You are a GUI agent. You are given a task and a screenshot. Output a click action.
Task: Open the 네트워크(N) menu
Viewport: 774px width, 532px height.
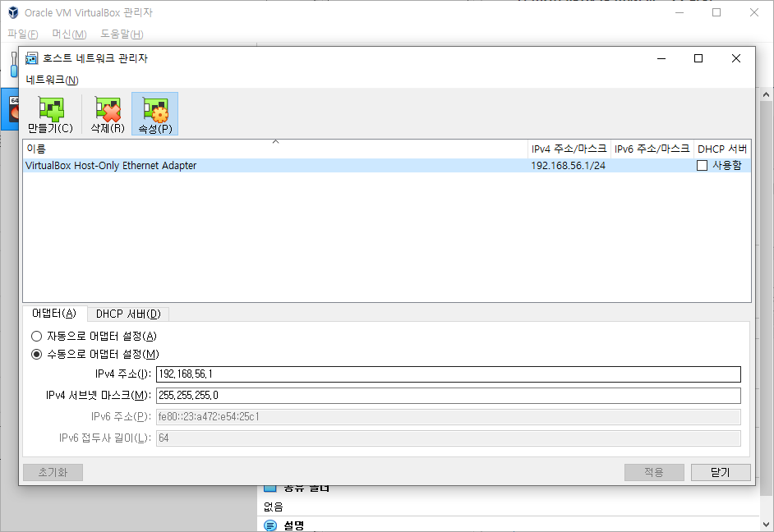click(x=53, y=80)
